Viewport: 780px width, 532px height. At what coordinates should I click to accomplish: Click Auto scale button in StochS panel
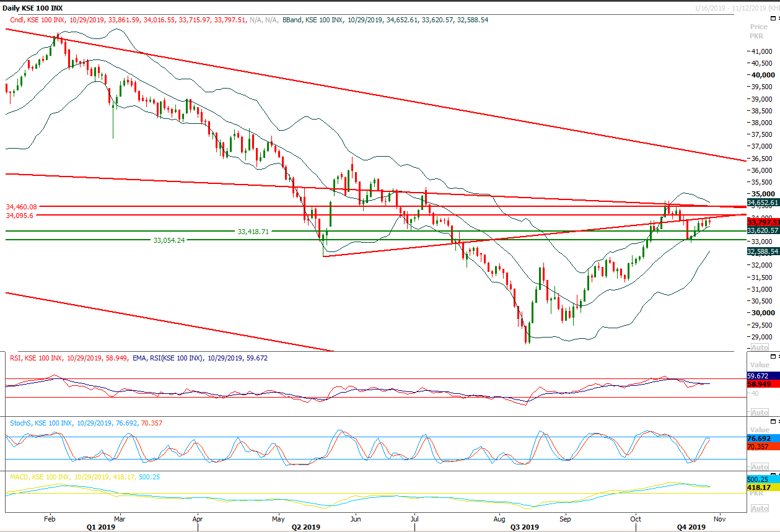[760, 467]
